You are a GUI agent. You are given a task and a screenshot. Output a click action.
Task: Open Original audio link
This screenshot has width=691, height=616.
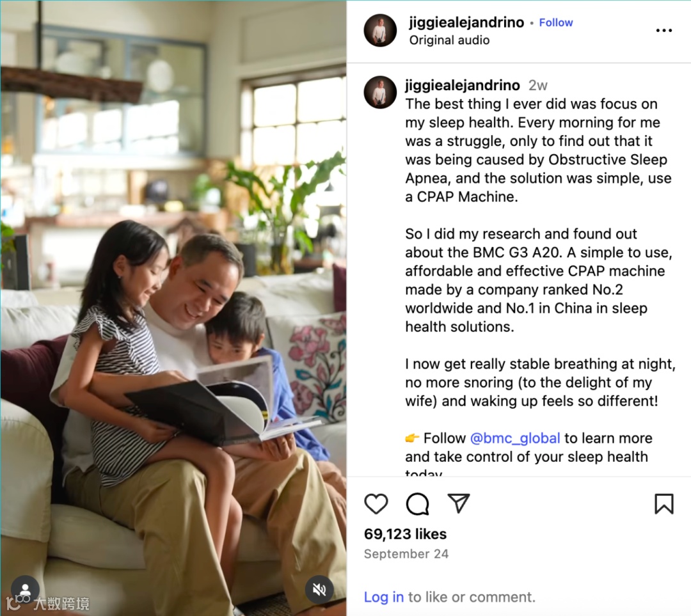[449, 40]
